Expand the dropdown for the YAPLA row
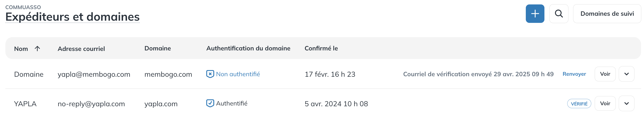The height and width of the screenshot is (120, 644). pyautogui.click(x=626, y=104)
